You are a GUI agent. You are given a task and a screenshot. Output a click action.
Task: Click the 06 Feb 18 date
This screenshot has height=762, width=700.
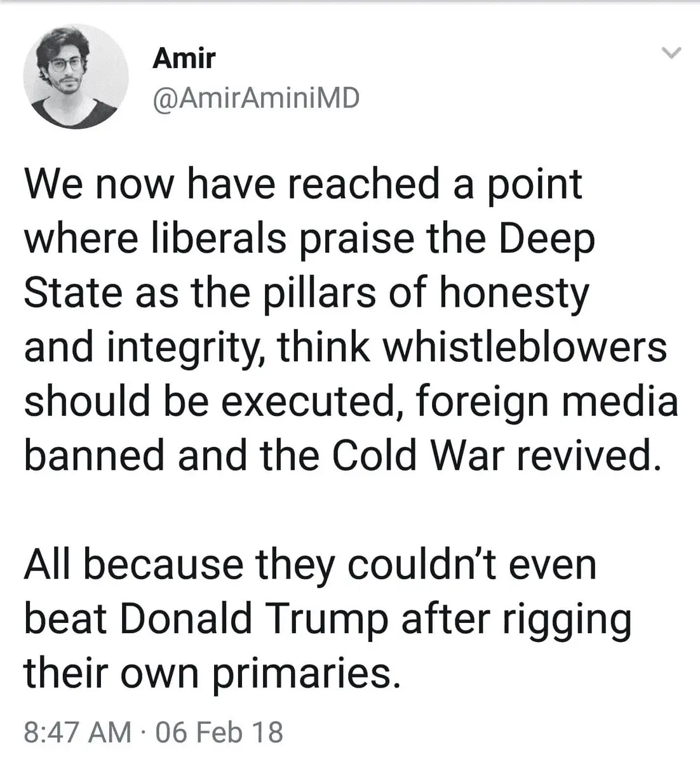point(218,732)
